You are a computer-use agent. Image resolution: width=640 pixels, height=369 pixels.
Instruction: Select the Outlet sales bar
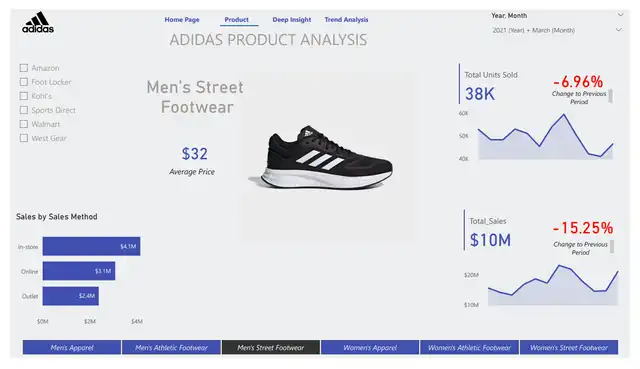[x=71, y=296]
